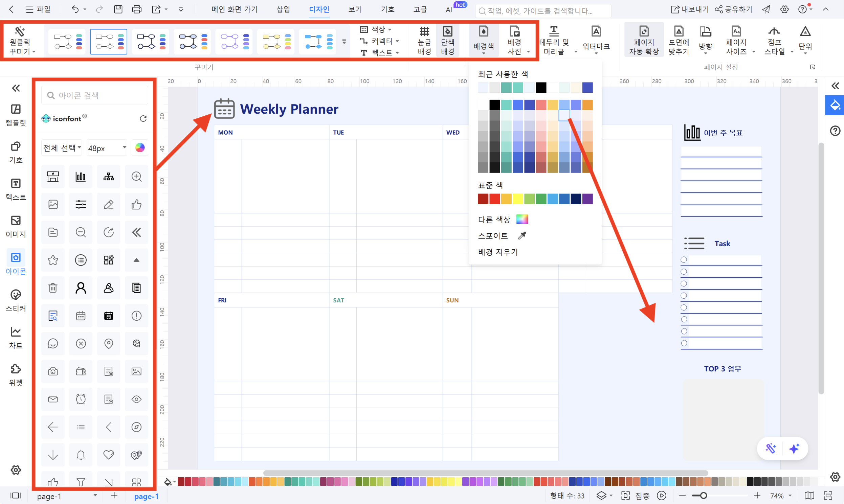The height and width of the screenshot is (504, 844).
Task: Toggle 단색 배경 solid background option
Action: point(447,40)
